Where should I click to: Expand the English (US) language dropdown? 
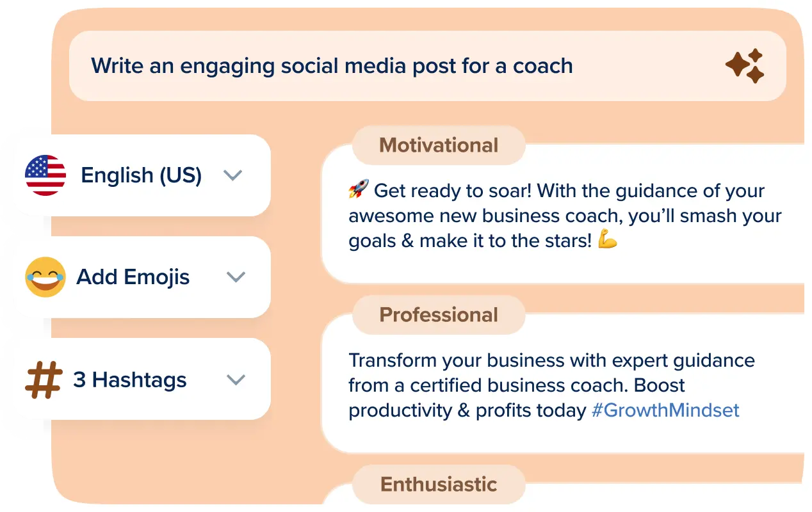(x=232, y=175)
